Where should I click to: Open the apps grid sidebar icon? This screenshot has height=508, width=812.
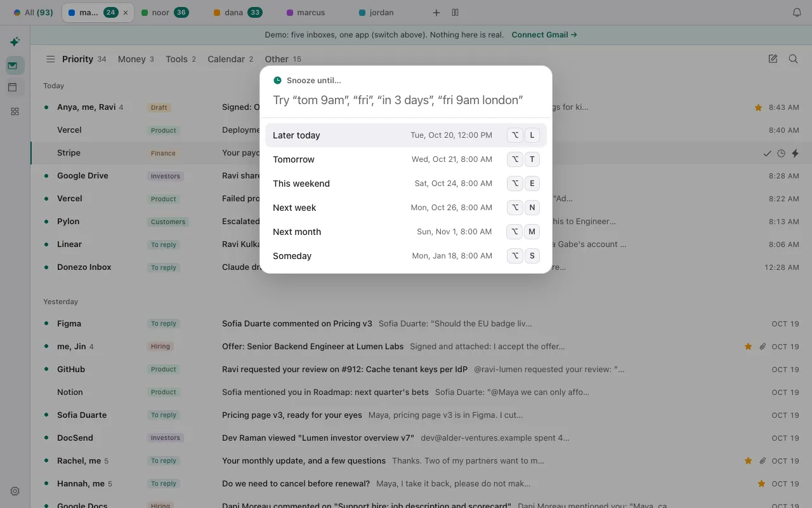pyautogui.click(x=15, y=112)
